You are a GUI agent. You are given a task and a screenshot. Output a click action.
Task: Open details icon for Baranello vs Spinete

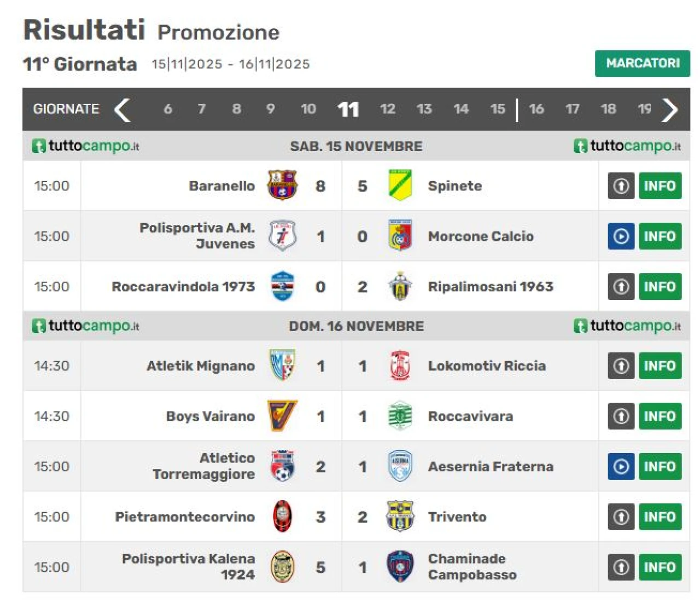click(x=621, y=186)
